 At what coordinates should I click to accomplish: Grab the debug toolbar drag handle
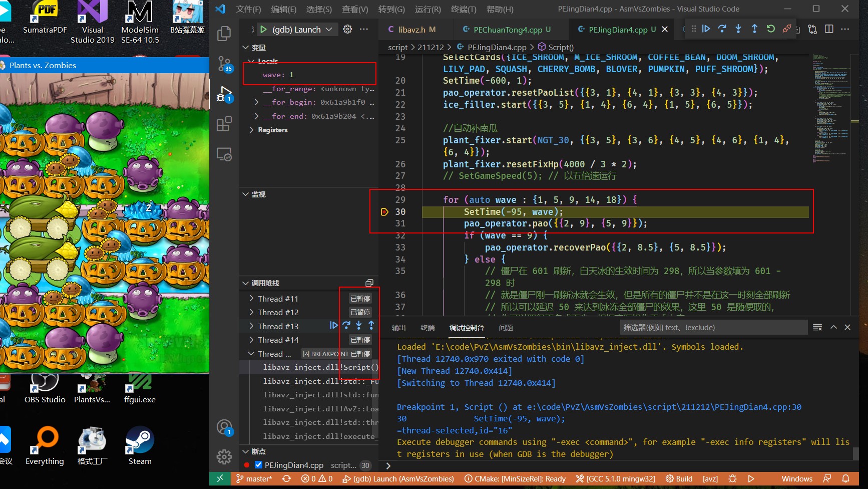tap(693, 29)
